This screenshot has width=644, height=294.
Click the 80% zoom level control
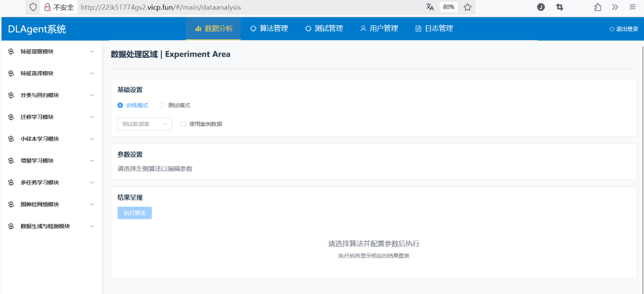pyautogui.click(x=449, y=7)
